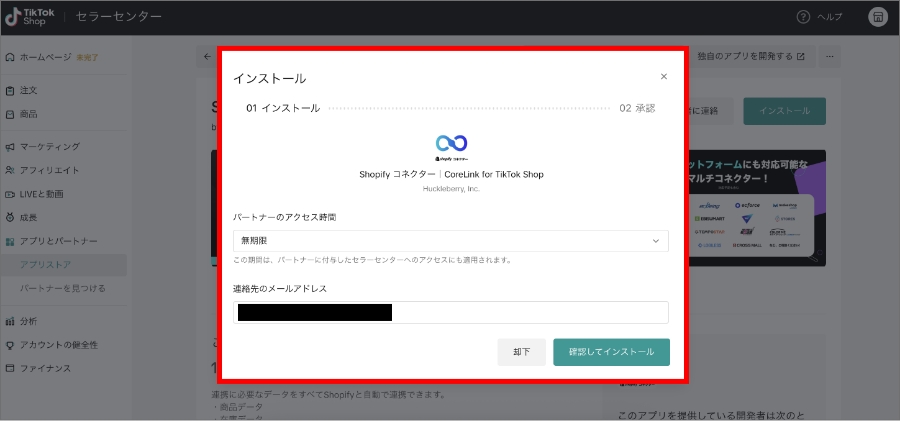Click the TikTok Shop logo
Image resolution: width=900 pixels, height=421 pixels.
click(x=29, y=17)
